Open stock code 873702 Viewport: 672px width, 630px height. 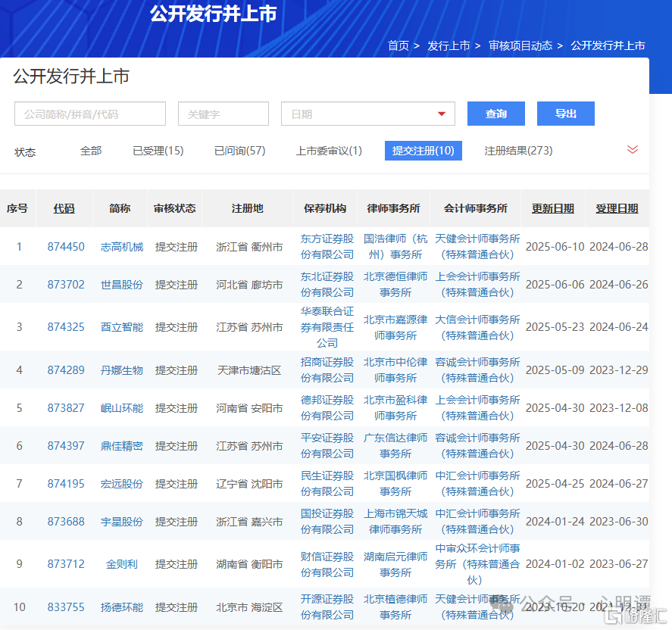pyautogui.click(x=66, y=285)
